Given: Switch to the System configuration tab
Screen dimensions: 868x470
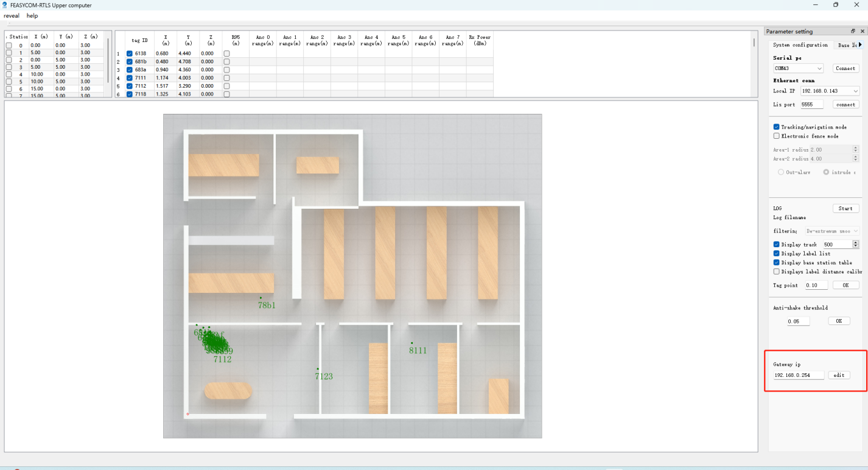Looking at the screenshot, I should 801,44.
